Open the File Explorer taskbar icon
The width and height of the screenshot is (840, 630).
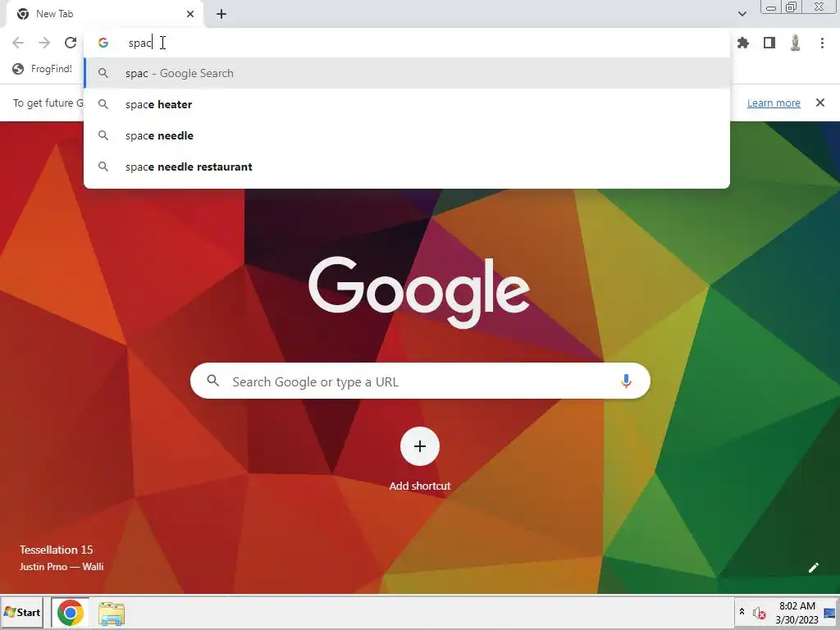[112, 614]
